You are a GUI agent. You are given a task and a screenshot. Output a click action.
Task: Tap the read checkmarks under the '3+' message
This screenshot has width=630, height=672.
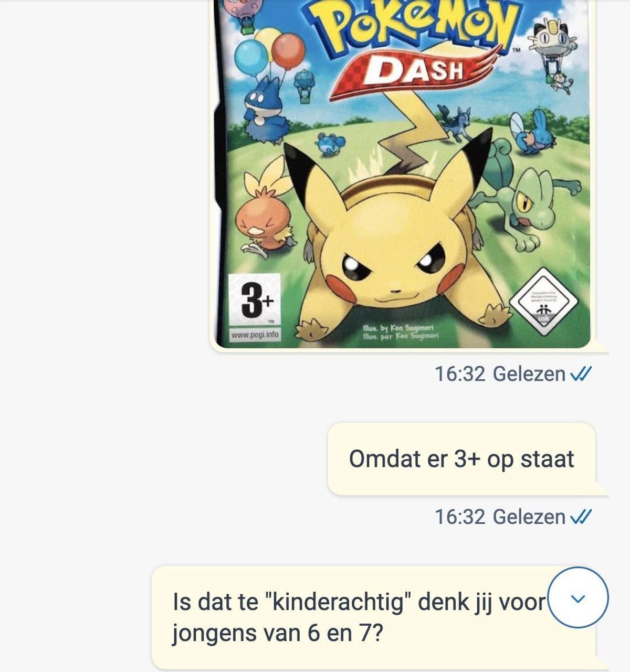coord(581,517)
